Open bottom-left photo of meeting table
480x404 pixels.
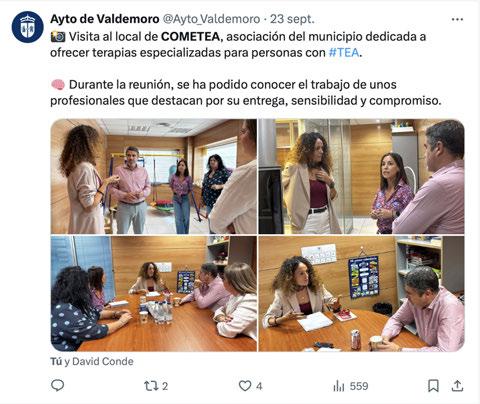[154, 294]
